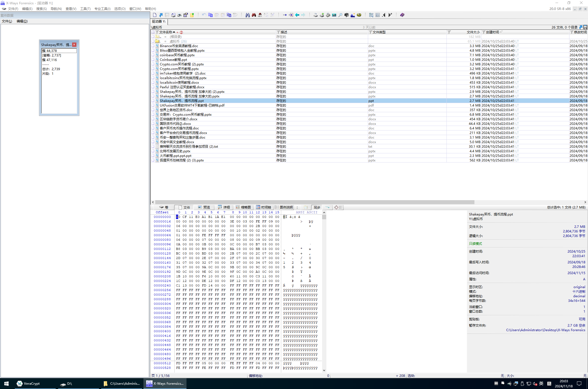588x389 pixels.
Task: Click the magnifying glass icon
Action: [x=340, y=15]
